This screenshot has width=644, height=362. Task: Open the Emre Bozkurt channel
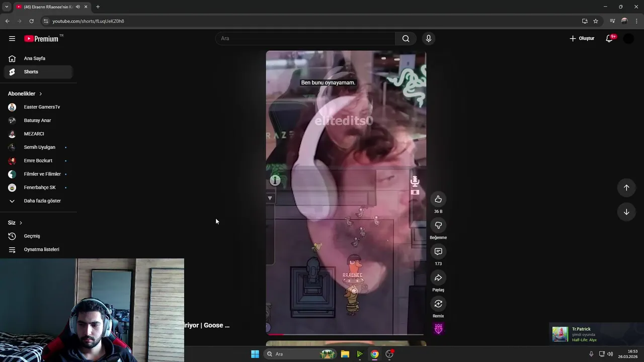[x=38, y=161]
